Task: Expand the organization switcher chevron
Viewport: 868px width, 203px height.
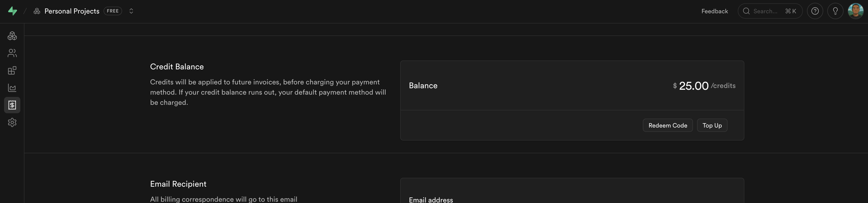Action: coord(131,11)
